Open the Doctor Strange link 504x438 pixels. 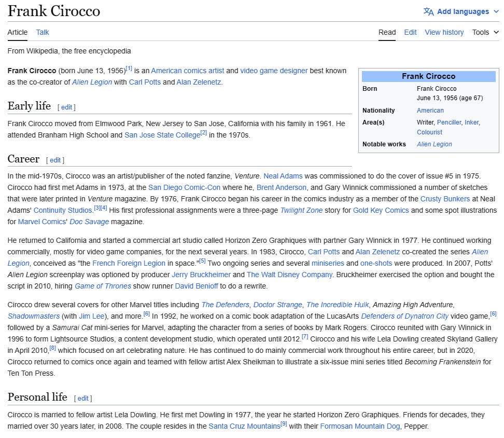(278, 305)
